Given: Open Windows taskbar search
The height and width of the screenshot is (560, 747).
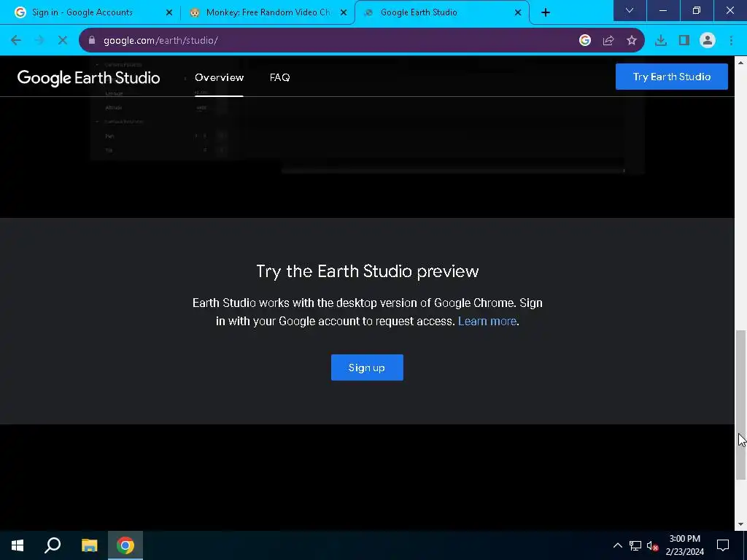Looking at the screenshot, I should tap(53, 545).
